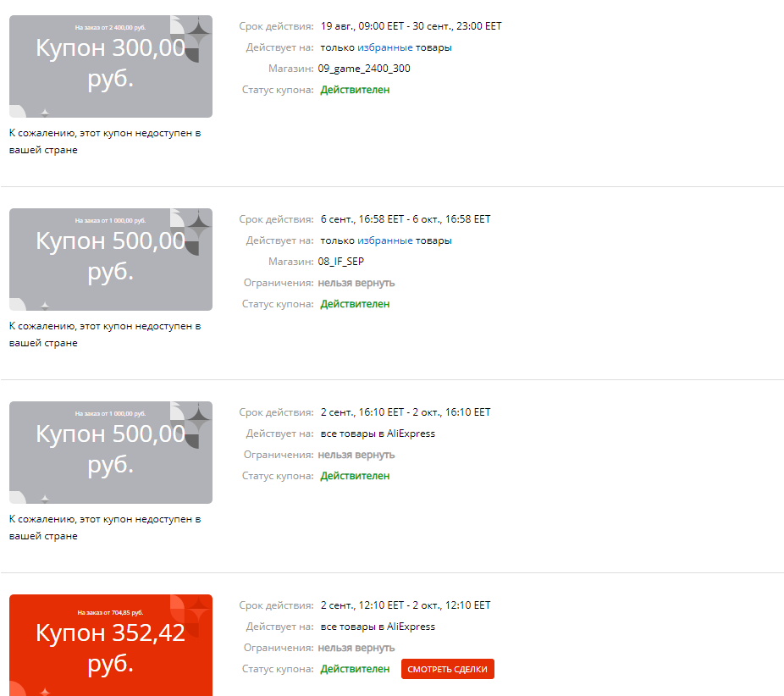784x696 pixels.
Task: Click Действителен status of the 08_IF_SEP coupon
Action: point(355,304)
